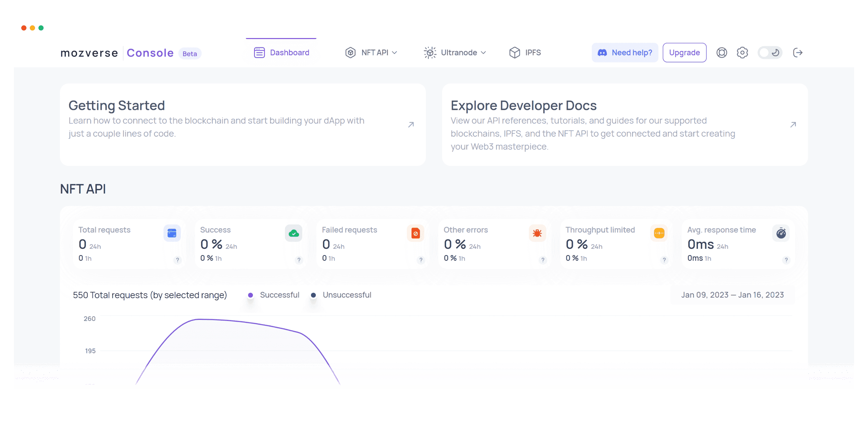This screenshot has width=868, height=438.
Task: Click the mozverse logo
Action: click(x=89, y=53)
